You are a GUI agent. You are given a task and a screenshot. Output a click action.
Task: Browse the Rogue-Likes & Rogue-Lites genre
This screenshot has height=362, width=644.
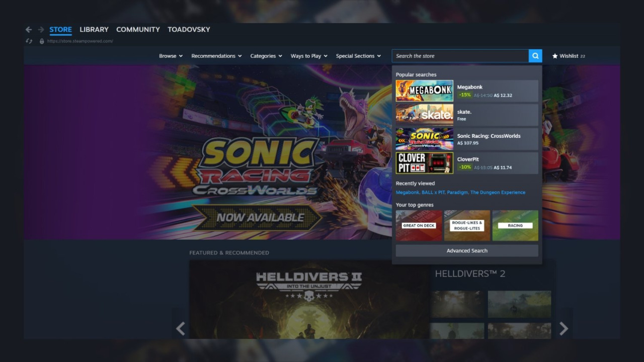[467, 226]
